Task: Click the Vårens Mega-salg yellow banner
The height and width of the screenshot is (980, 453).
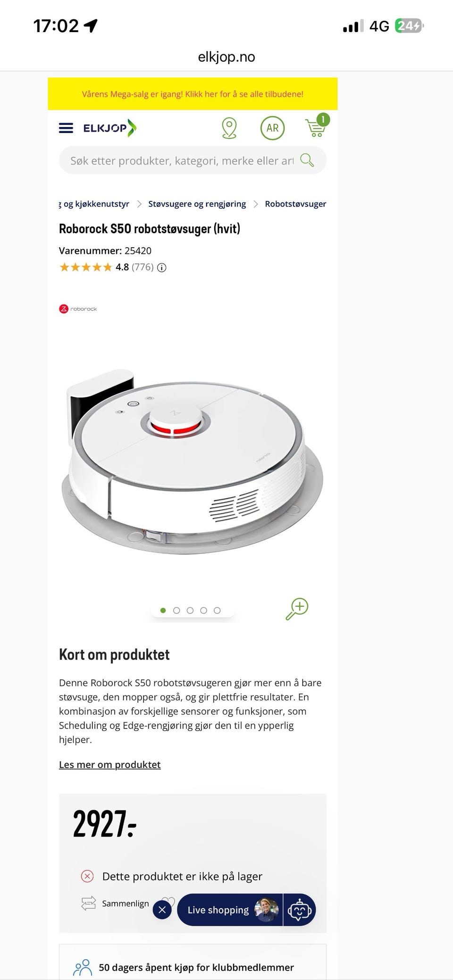Action: coord(193,94)
